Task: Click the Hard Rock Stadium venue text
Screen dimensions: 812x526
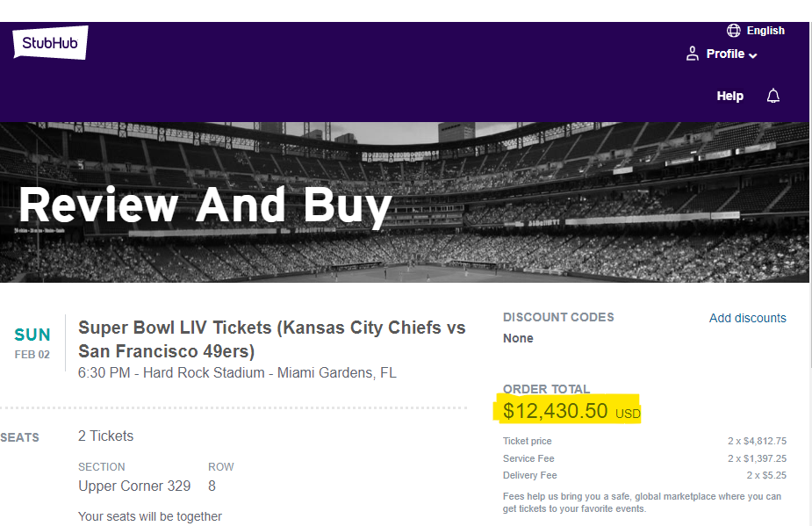Action: click(x=237, y=372)
